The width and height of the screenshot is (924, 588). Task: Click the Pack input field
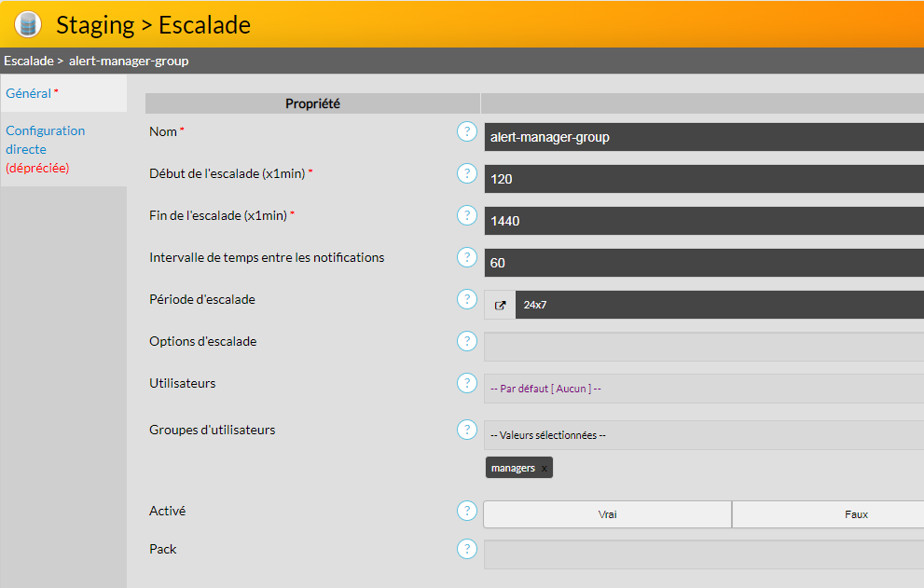[x=703, y=554]
